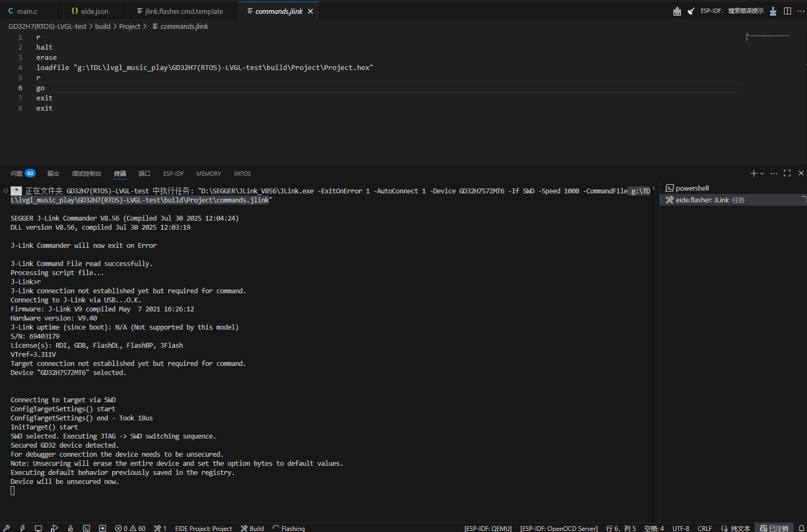Screen dimensions: 807x532
Task: Click line 4 loadfile command text
Action: pyautogui.click(x=205, y=67)
